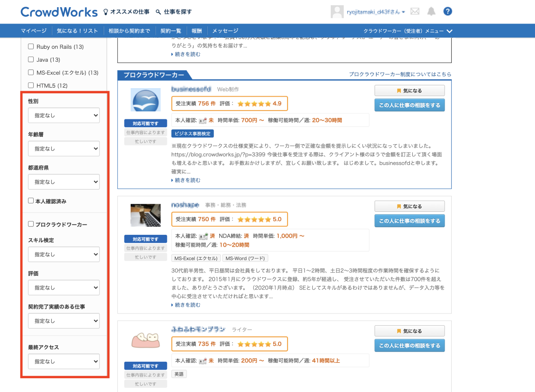535x392 pixels.
Task: Open the 契約一覧 menu item
Action: click(x=171, y=31)
